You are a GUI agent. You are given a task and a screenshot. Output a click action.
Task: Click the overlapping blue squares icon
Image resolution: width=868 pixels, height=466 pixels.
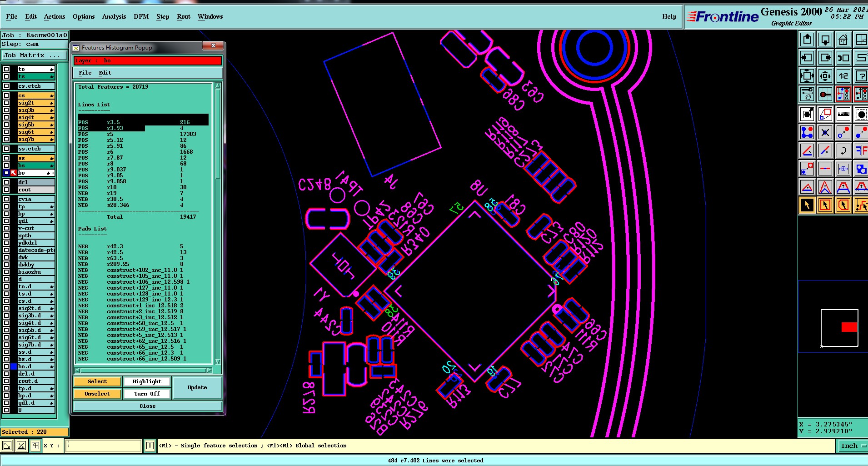(861, 169)
